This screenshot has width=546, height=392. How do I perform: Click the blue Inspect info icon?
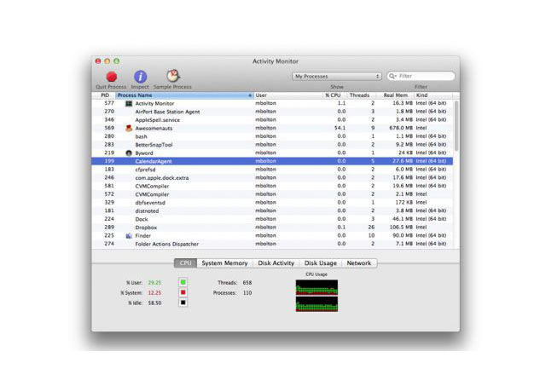point(140,77)
